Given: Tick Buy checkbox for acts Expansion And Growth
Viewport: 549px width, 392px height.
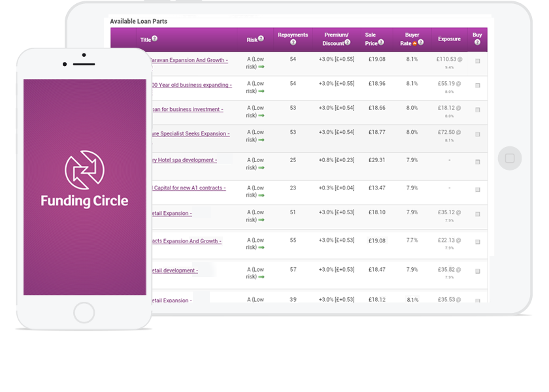Looking at the screenshot, I should pos(478,242).
